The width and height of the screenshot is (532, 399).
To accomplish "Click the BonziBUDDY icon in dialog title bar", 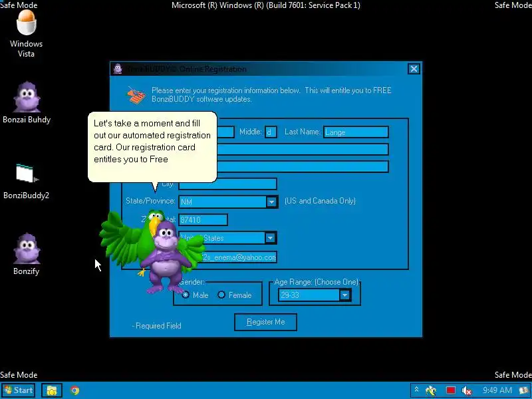I will coord(118,69).
